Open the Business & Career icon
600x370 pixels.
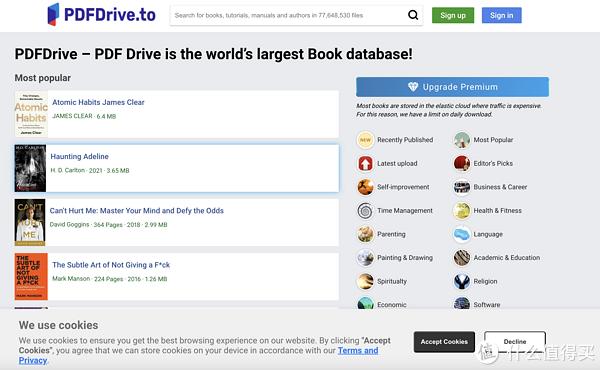(x=462, y=187)
